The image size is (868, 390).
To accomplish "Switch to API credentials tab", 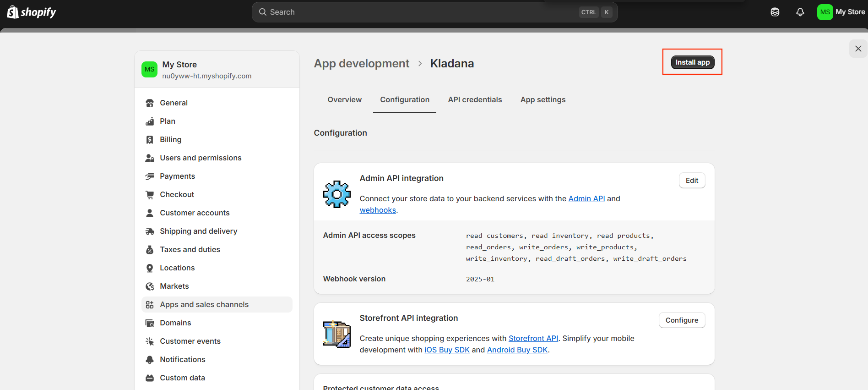I will 475,99.
